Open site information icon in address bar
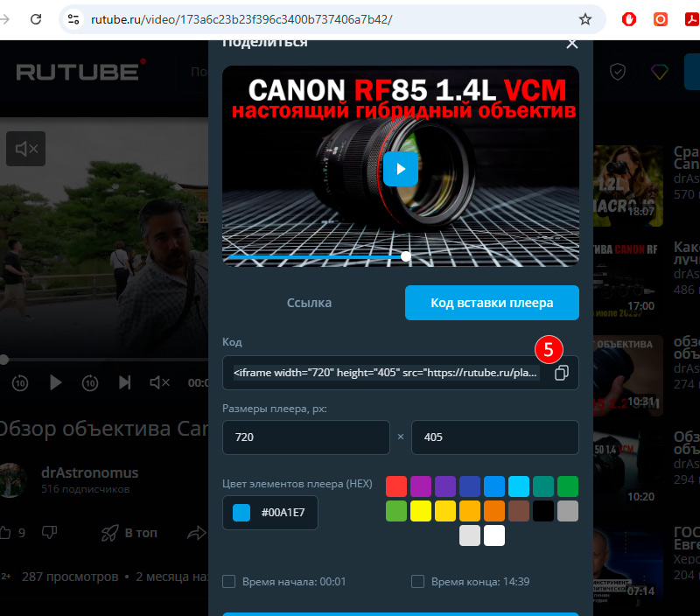The height and width of the screenshot is (616, 700). point(73,18)
